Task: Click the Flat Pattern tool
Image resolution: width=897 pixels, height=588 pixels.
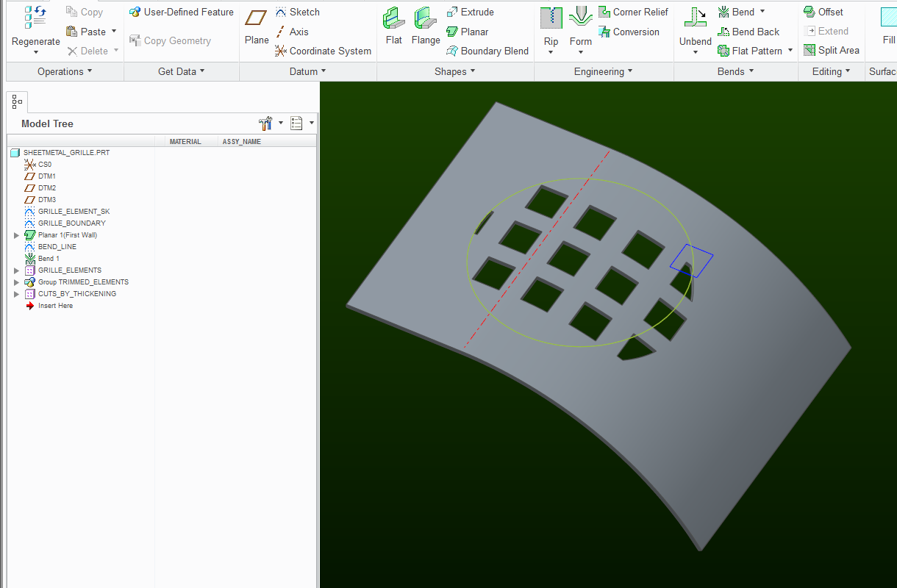Action: click(x=750, y=51)
